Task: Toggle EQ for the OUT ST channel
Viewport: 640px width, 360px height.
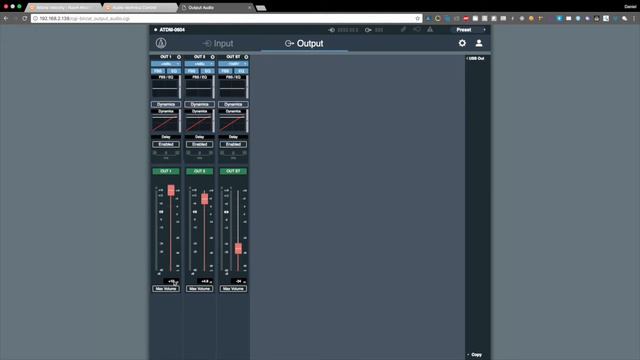Action: point(241,71)
